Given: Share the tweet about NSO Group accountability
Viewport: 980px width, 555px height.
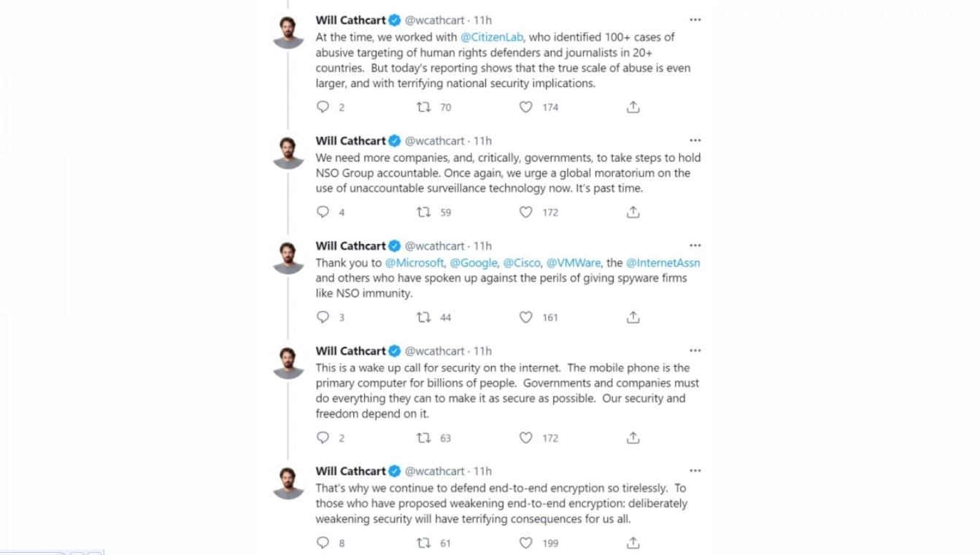Looking at the screenshot, I should pos(633,213).
